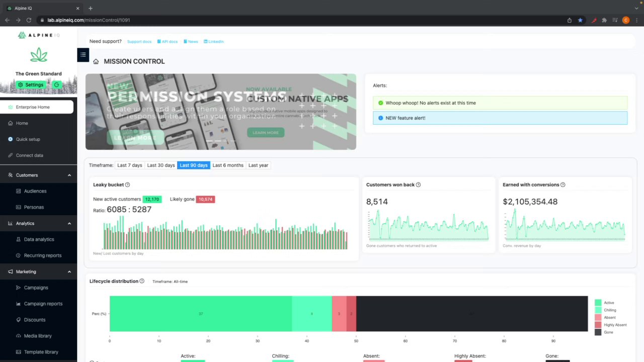
Task: Select the Last year timeframe
Action: [x=258, y=165]
